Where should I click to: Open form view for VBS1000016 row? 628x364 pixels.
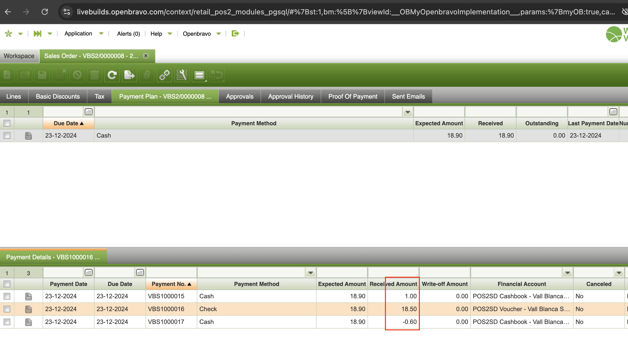(29, 309)
